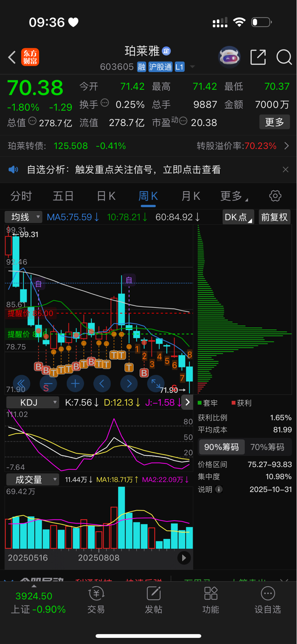The image size is (297, 644).
Task: Open the 交易 trade tab
Action: click(x=96, y=600)
